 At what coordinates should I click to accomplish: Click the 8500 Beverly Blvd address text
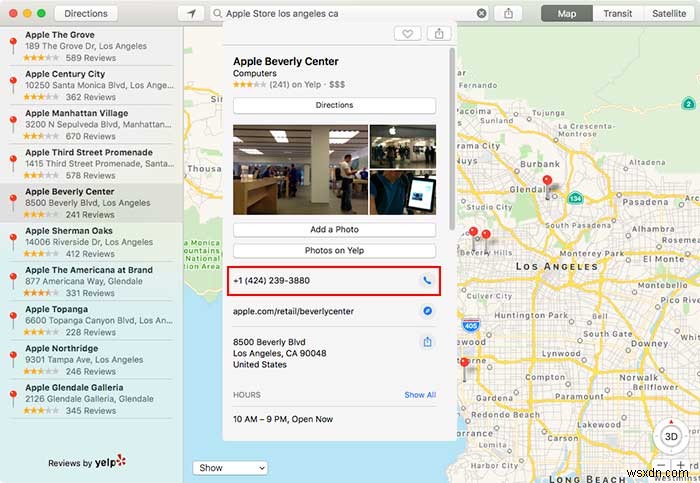pyautogui.click(x=279, y=353)
